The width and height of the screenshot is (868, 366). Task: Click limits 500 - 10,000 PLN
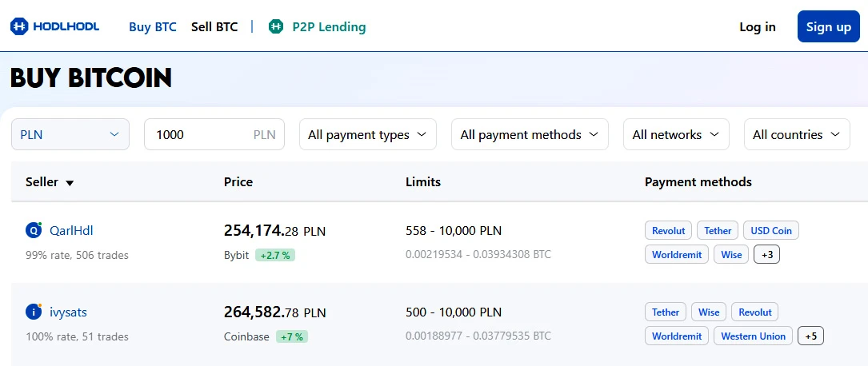pos(454,312)
